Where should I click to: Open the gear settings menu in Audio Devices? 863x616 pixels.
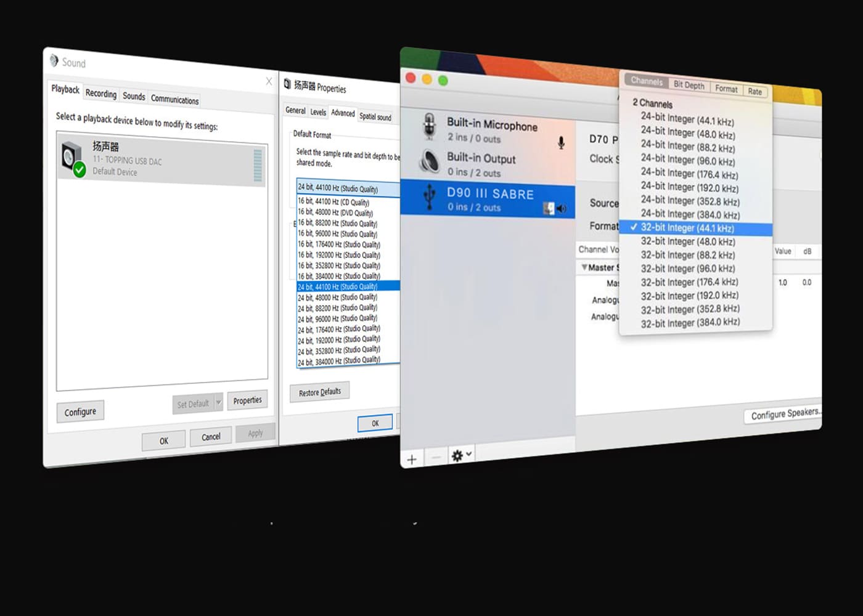point(461,455)
